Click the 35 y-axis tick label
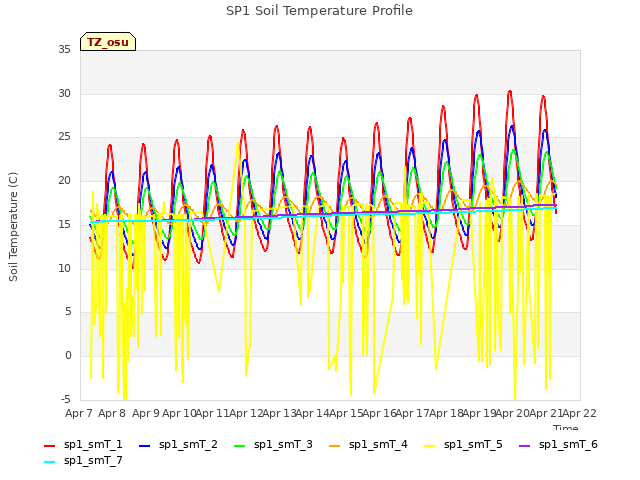 tap(64, 50)
